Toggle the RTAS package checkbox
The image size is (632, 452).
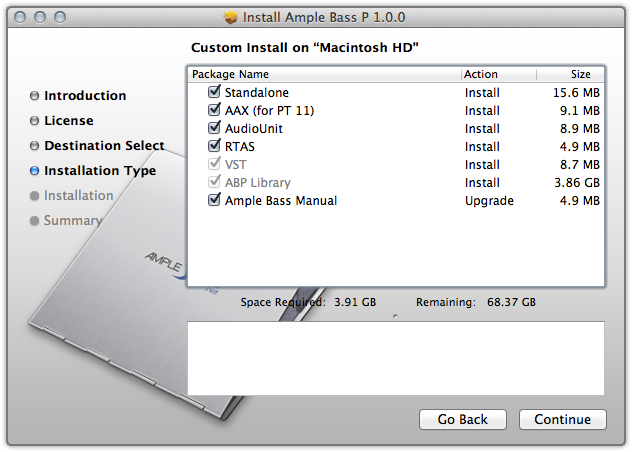214,146
